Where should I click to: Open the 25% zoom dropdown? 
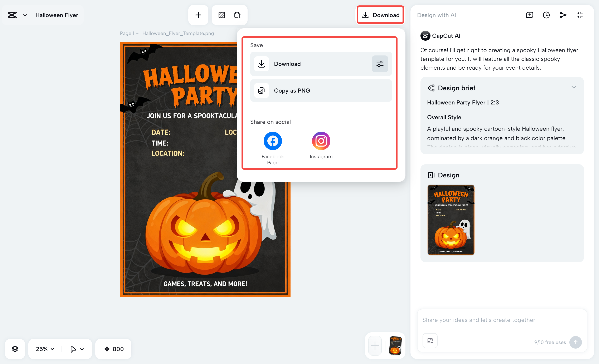coord(45,349)
